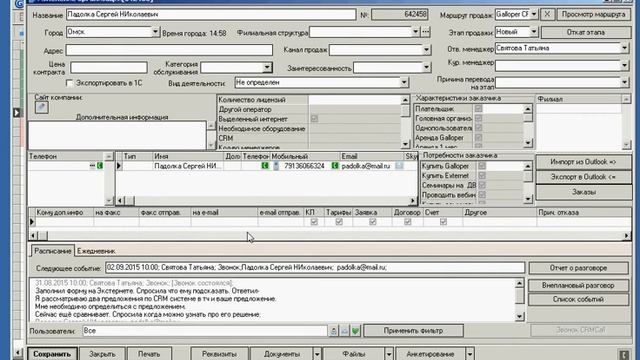Click the ellipsis button beside Филиальная структура
The width and height of the screenshot is (640, 360).
pyautogui.click(x=425, y=32)
